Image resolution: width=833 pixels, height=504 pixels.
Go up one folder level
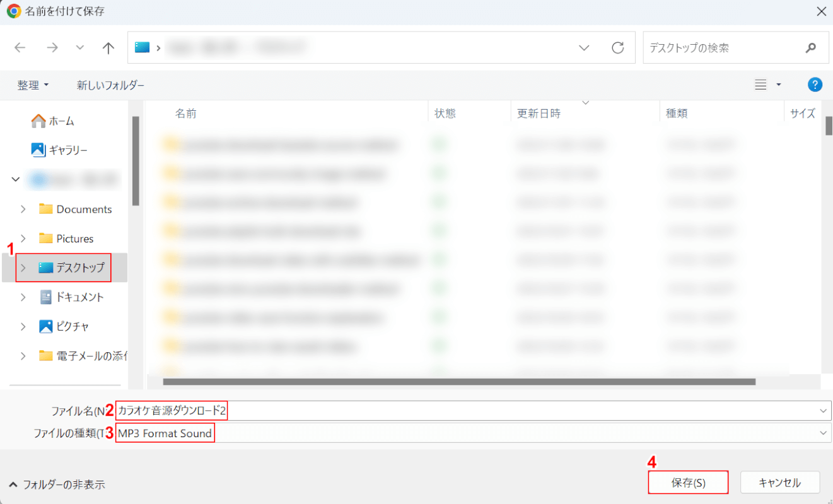[108, 48]
